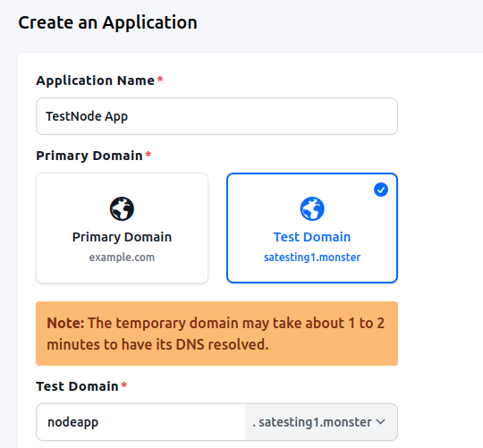The image size is (483, 448).
Task: Click the Primary Domain section label
Action: pos(89,156)
